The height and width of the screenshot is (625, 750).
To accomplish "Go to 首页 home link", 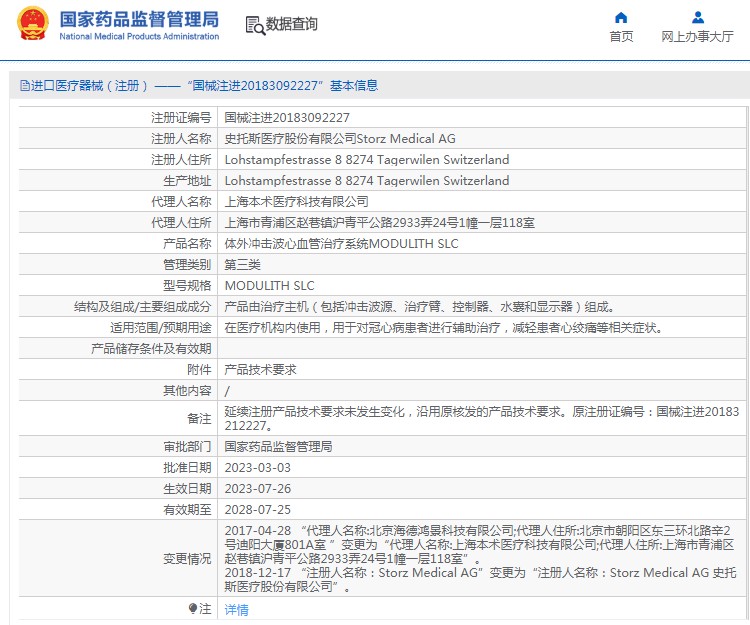I will 621,36.
